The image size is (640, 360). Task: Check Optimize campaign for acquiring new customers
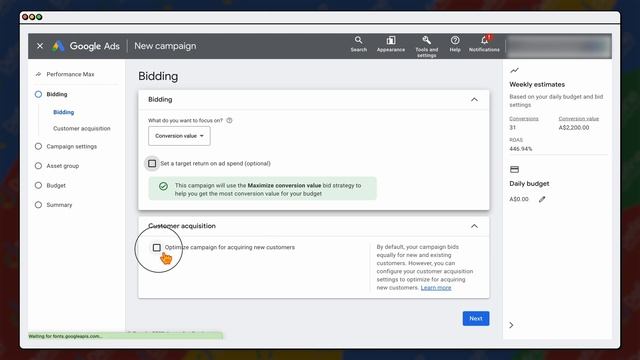pos(157,247)
